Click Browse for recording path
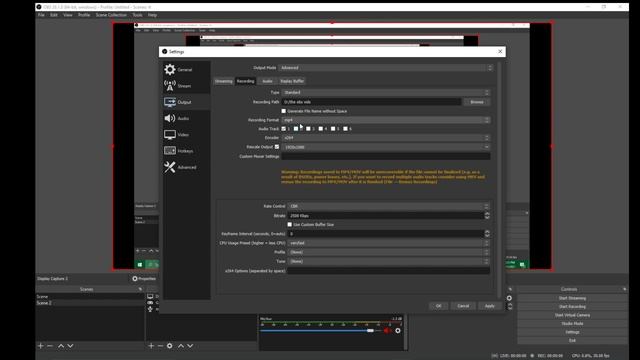This screenshot has width=640, height=360. click(477, 102)
